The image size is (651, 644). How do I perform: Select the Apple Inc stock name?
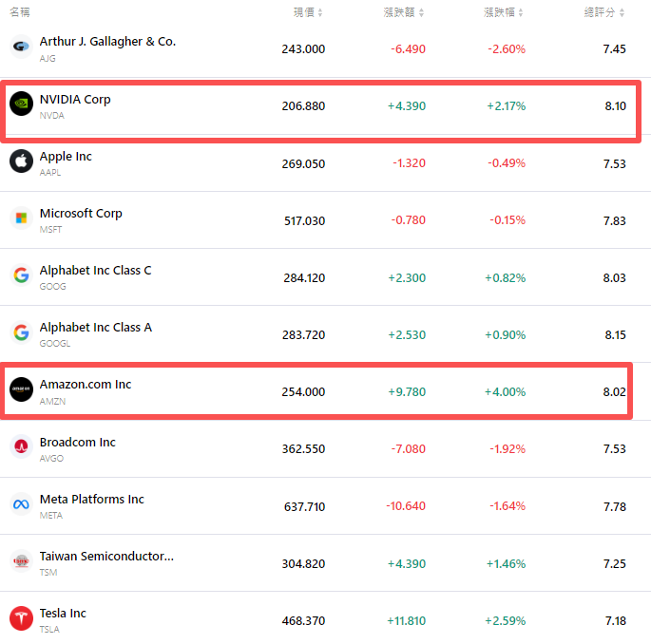coord(66,157)
